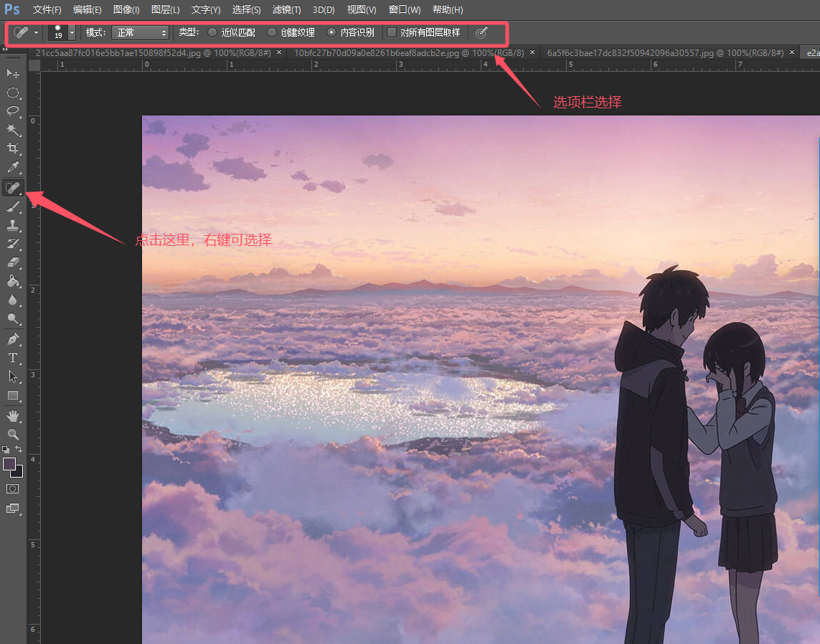Open the 3D(D) menu

coord(324,9)
